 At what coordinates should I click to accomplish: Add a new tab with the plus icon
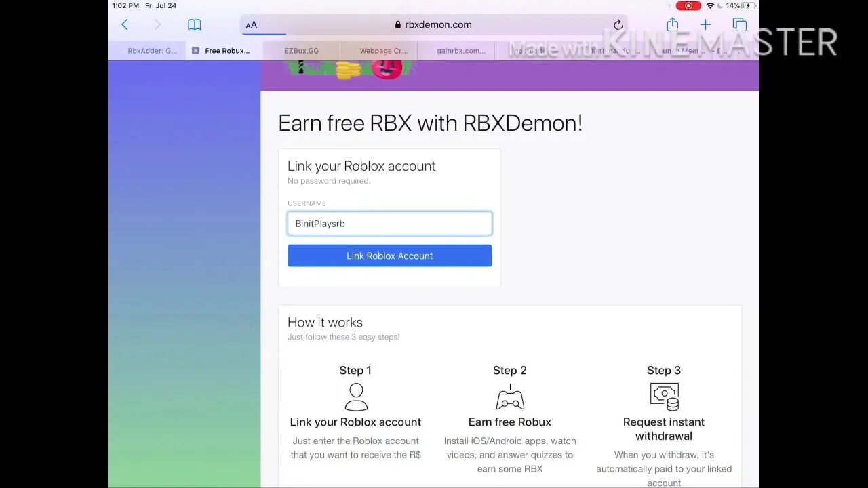tap(705, 25)
